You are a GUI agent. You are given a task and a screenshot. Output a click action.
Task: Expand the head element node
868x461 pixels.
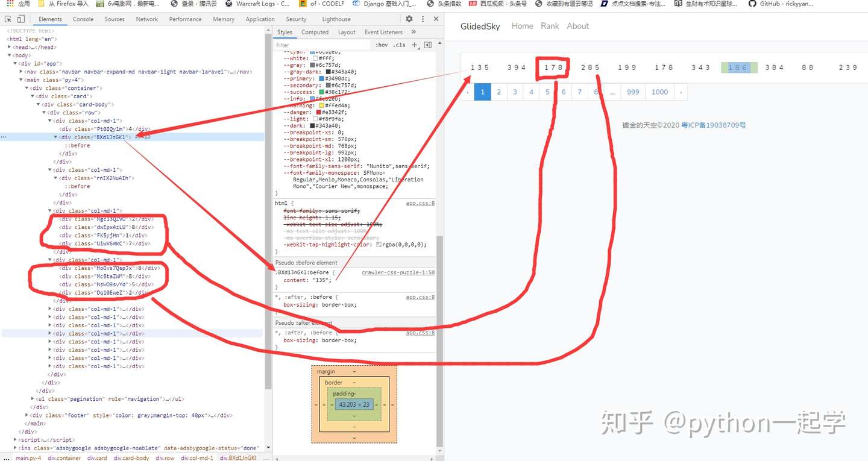coord(9,47)
